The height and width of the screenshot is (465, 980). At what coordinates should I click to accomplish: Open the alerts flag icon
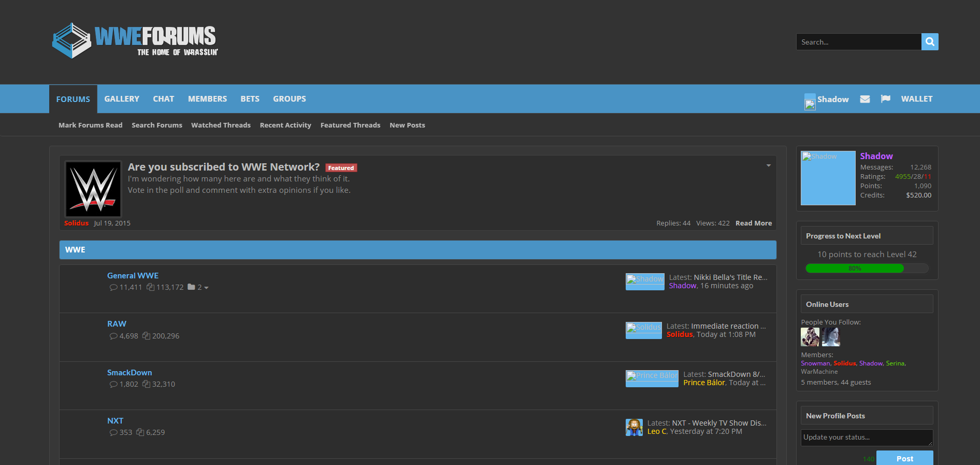[885, 99]
